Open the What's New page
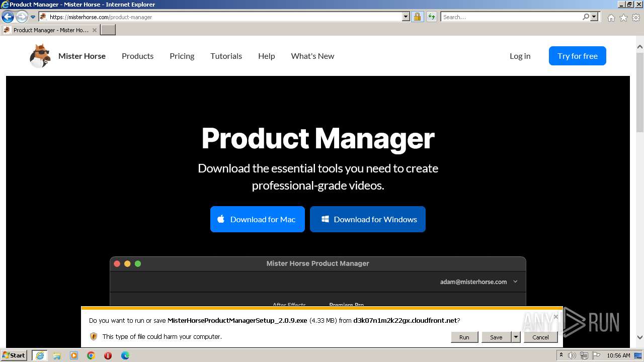644x362 pixels. pyautogui.click(x=312, y=56)
